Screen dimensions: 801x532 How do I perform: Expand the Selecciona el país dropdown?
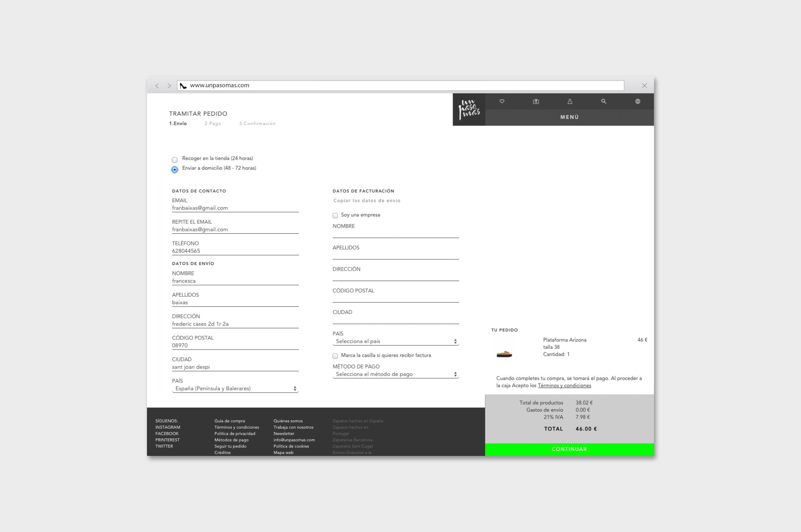(396, 341)
